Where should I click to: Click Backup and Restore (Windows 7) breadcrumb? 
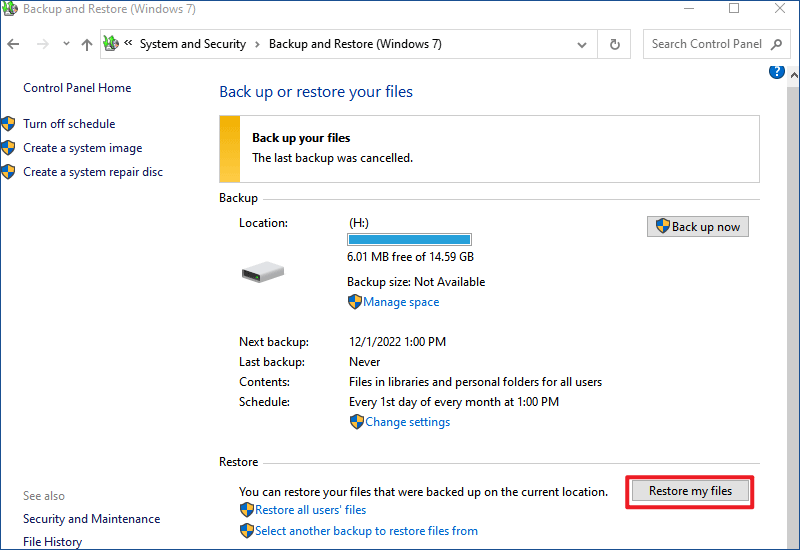[x=355, y=44]
